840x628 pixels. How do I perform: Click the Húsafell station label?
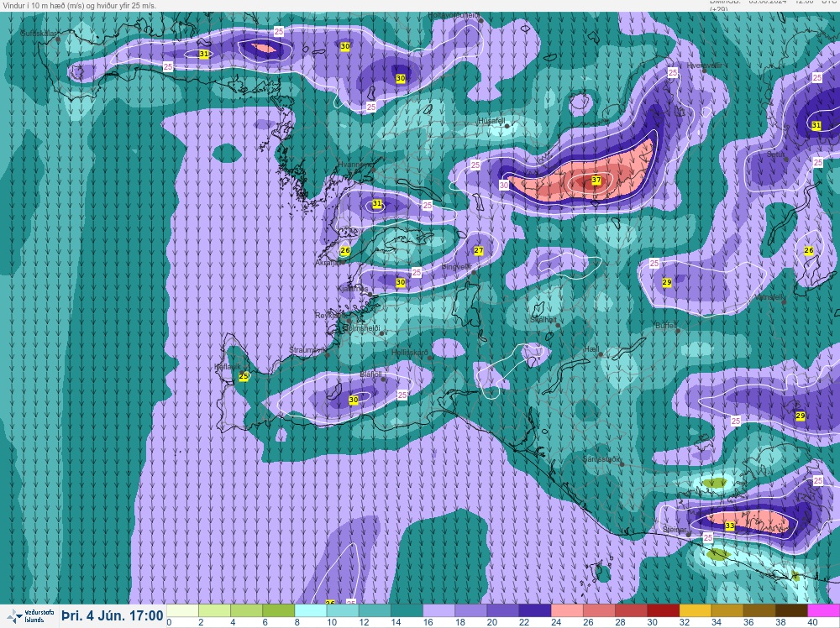491,121
